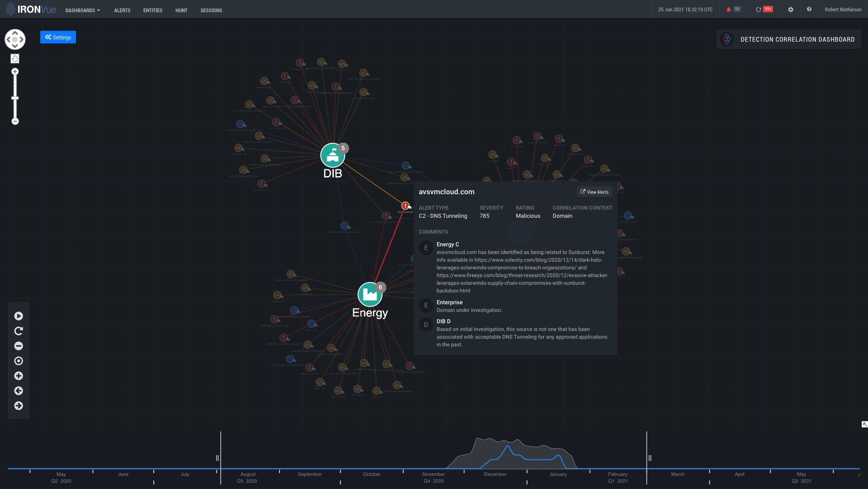Image resolution: width=868 pixels, height=489 pixels.
Task: Toggle the hand pan mode
Action: (x=15, y=58)
